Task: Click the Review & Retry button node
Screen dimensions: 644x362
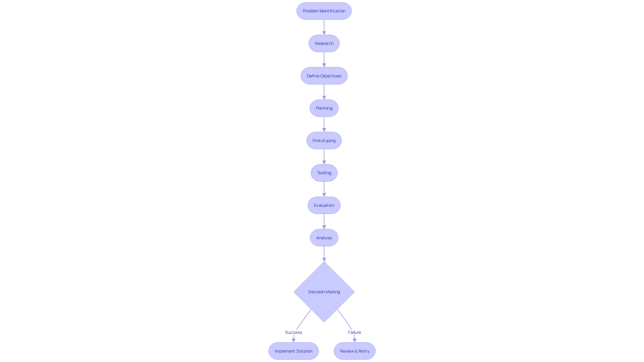Action: click(x=354, y=351)
